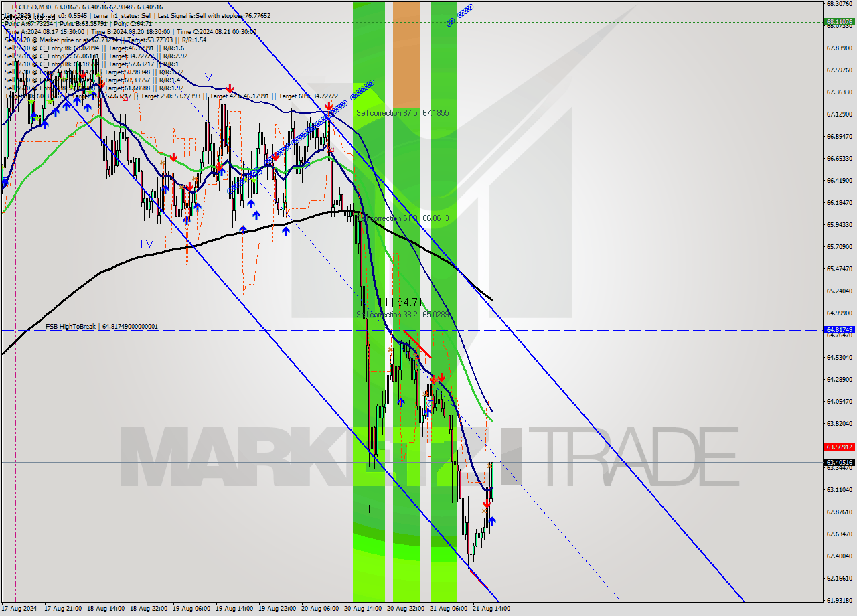
Task: Click the green 68.11076 price tag
Action: click(839, 21)
